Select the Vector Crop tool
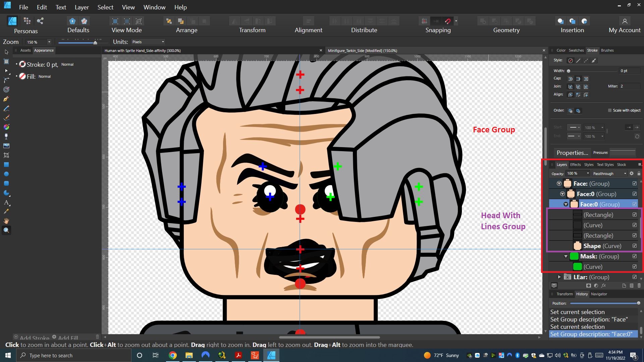Viewport: 644px width, 362px height. coord(6,155)
